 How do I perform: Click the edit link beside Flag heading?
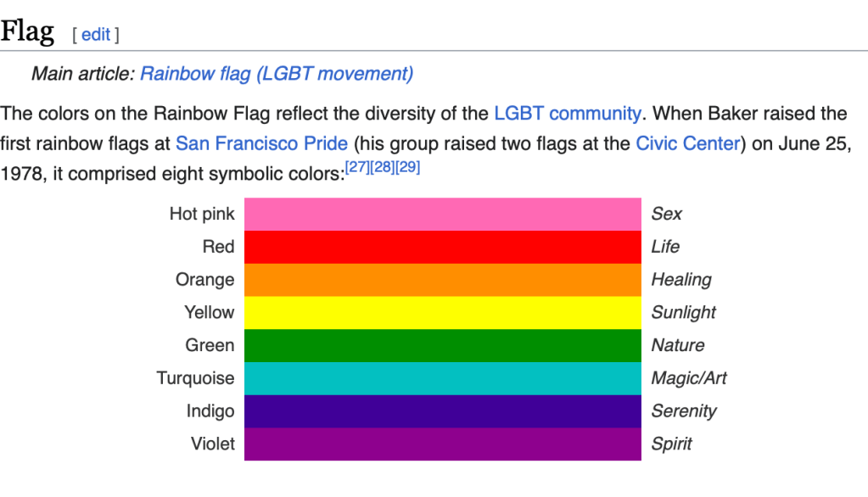(x=96, y=34)
